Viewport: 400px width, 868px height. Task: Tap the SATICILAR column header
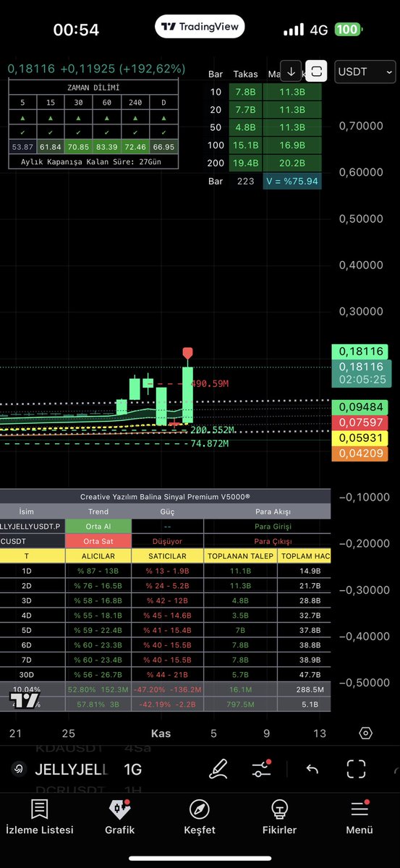click(x=168, y=556)
